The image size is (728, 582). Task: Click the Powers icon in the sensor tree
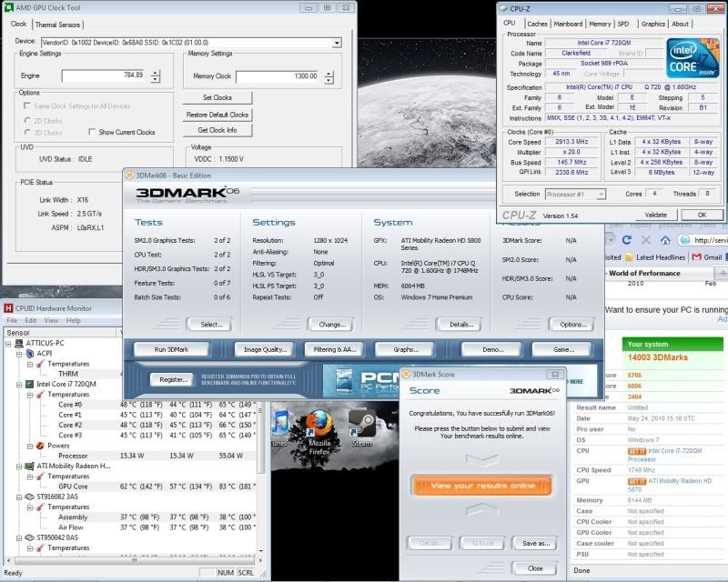[40, 446]
